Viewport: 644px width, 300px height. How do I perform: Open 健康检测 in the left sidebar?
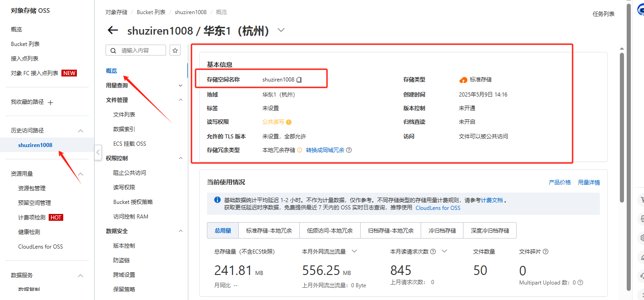click(29, 232)
